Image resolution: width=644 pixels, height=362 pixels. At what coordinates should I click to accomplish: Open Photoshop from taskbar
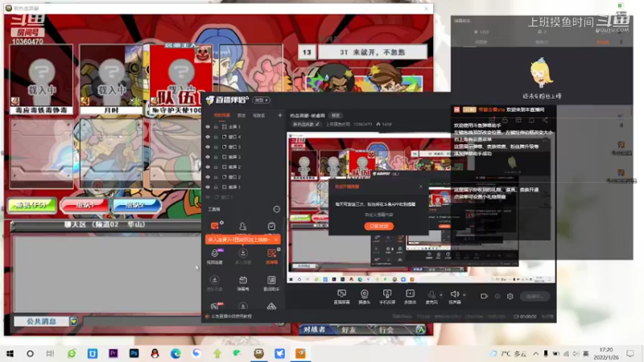pos(134,353)
